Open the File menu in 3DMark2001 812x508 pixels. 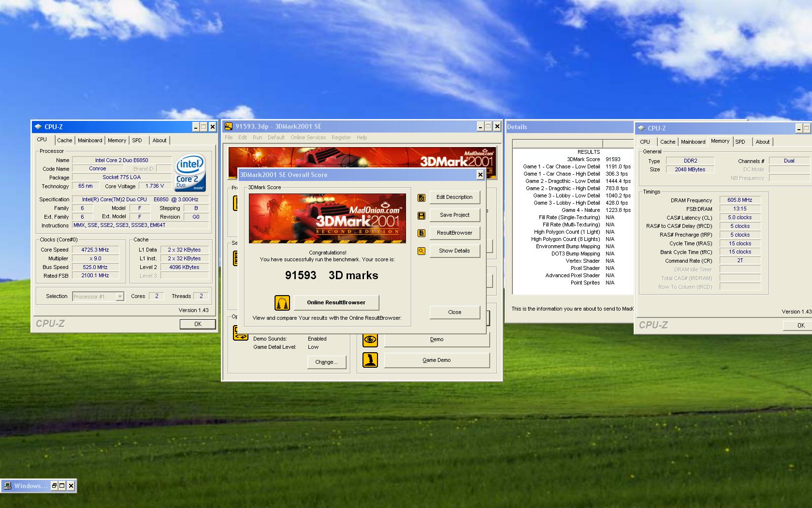click(229, 137)
